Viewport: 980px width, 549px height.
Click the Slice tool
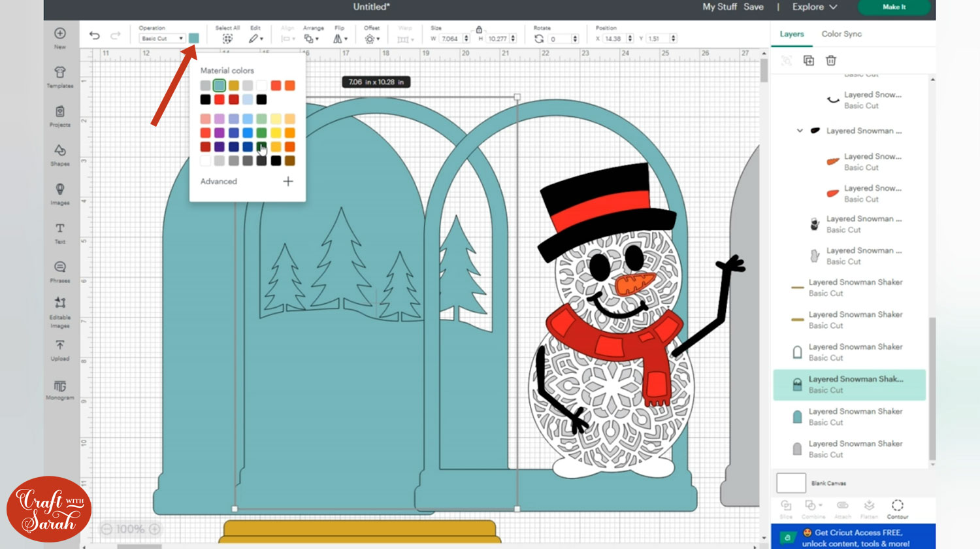[x=786, y=509]
